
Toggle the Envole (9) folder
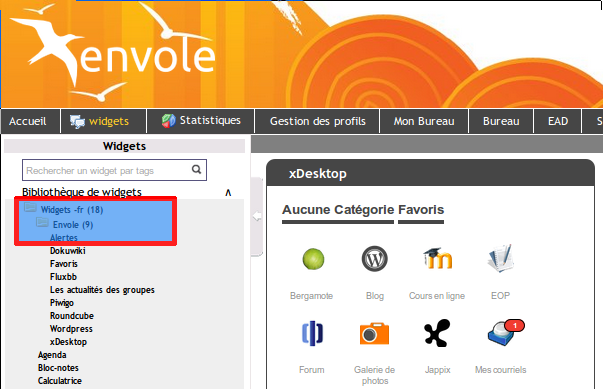[73, 225]
